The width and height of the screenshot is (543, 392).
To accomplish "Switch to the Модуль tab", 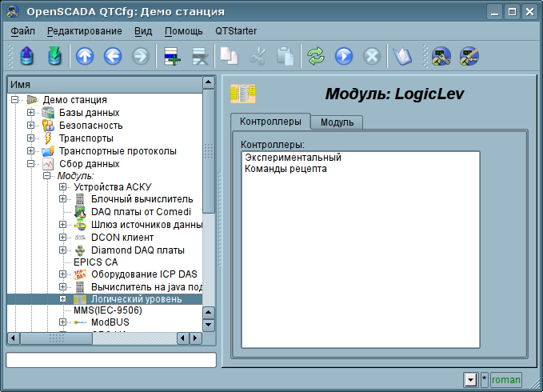I will point(337,122).
